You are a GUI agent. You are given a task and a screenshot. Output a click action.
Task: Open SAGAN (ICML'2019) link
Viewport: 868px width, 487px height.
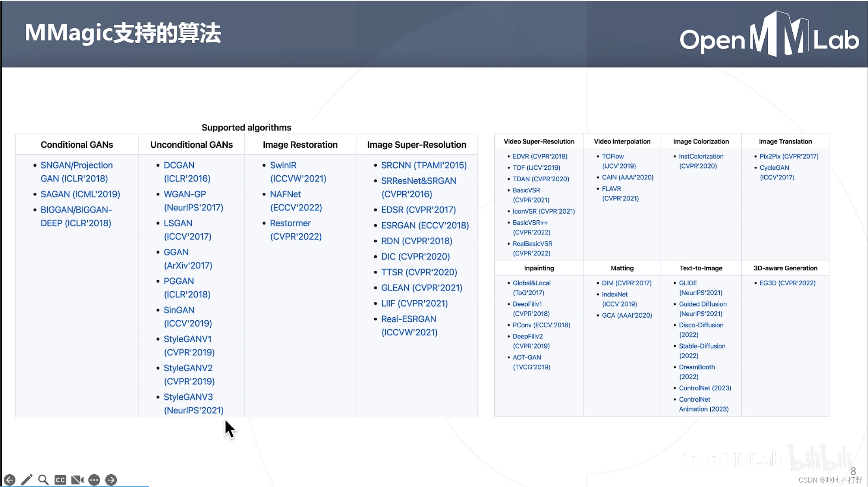coord(80,194)
